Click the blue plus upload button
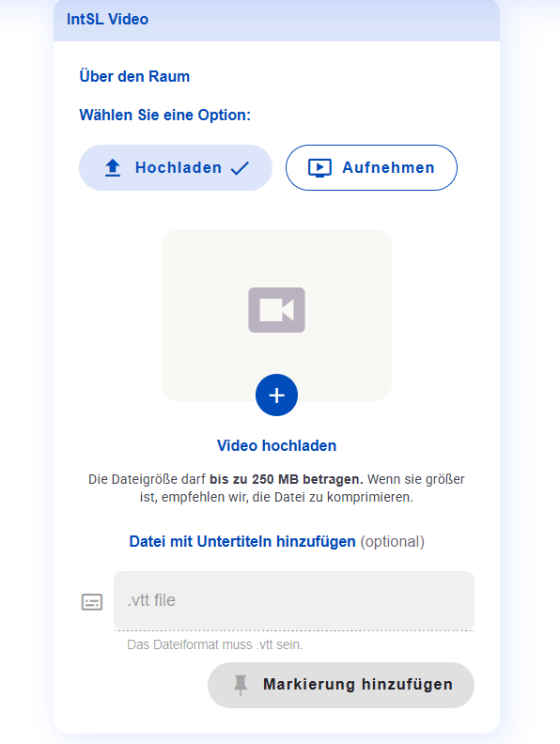560x744 pixels. 276,395
